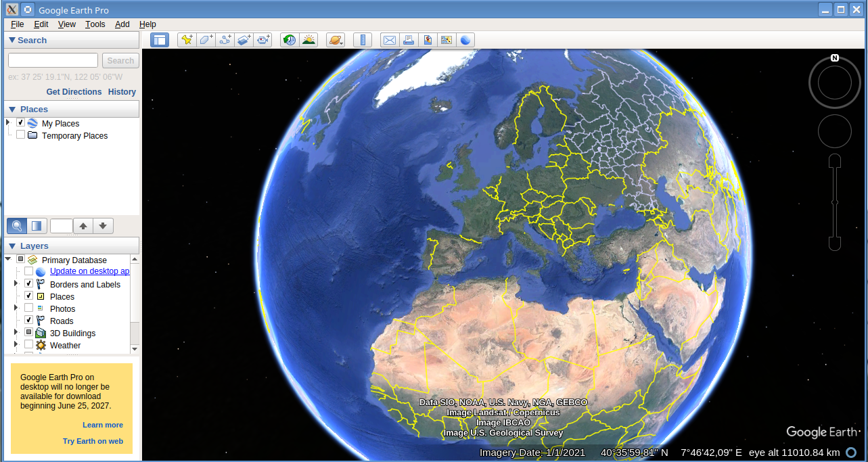Click the 3D Buildings layer icon
Screen dimensions: 868x462
41,333
